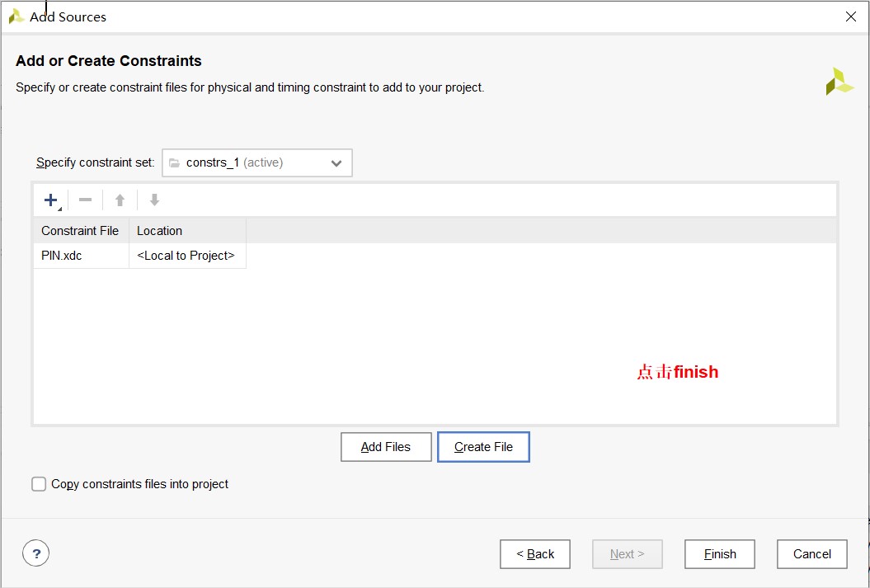Click the folder icon in constraint set box
This screenshot has width=870, height=588.
[174, 163]
